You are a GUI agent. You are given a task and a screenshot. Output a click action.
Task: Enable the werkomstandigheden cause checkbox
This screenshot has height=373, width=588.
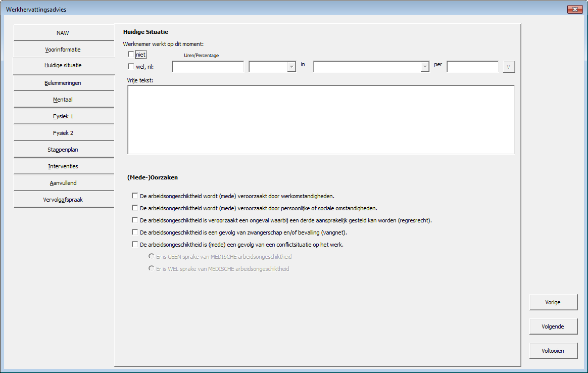135,196
